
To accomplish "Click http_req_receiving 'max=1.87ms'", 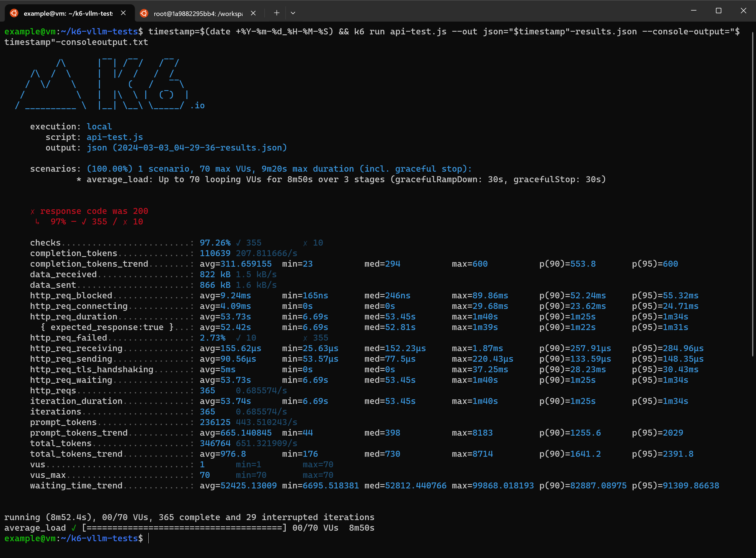I will [x=477, y=348].
